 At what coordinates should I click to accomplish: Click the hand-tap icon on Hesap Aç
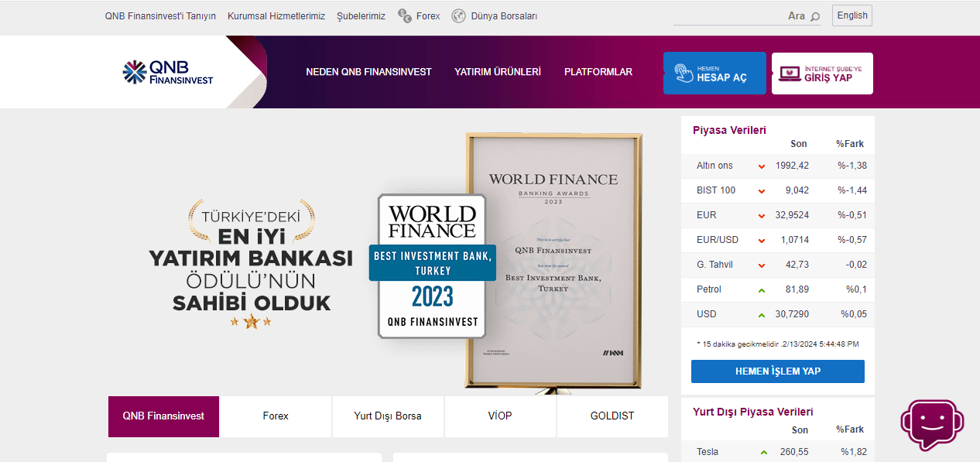[684, 74]
